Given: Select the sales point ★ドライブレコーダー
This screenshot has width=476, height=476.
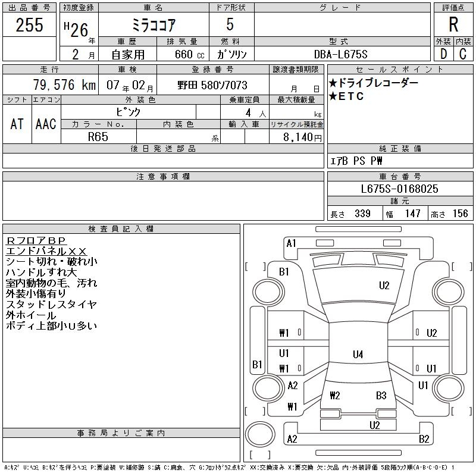Looking at the screenshot, I should [374, 83].
